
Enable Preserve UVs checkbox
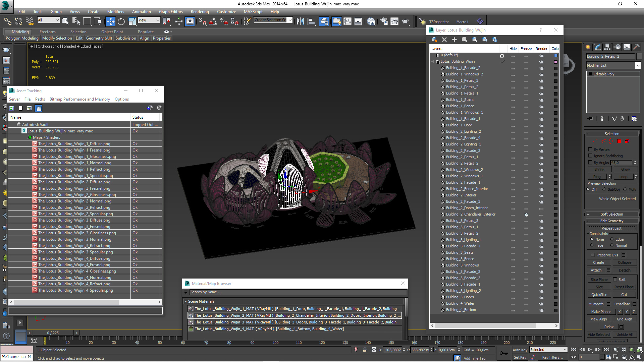(x=593, y=255)
